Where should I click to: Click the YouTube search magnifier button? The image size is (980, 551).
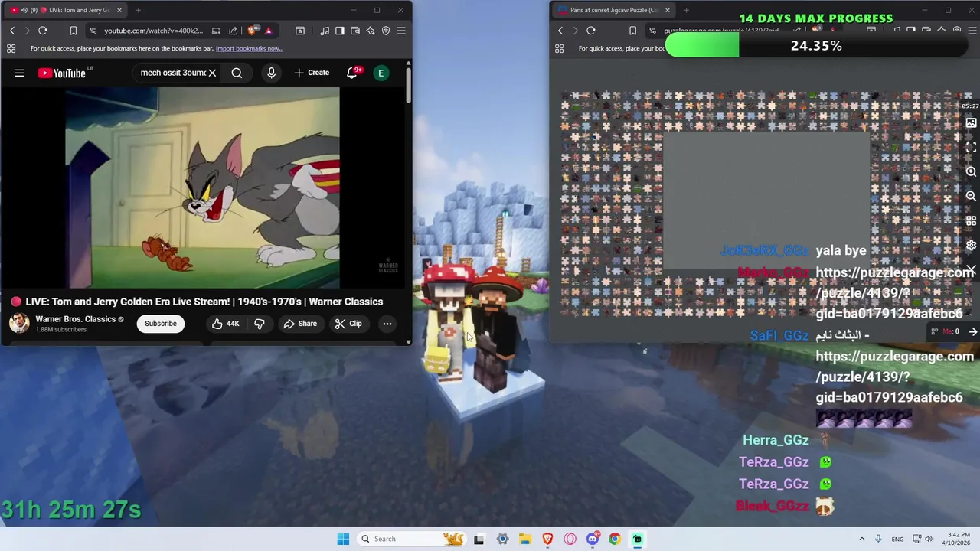point(237,73)
